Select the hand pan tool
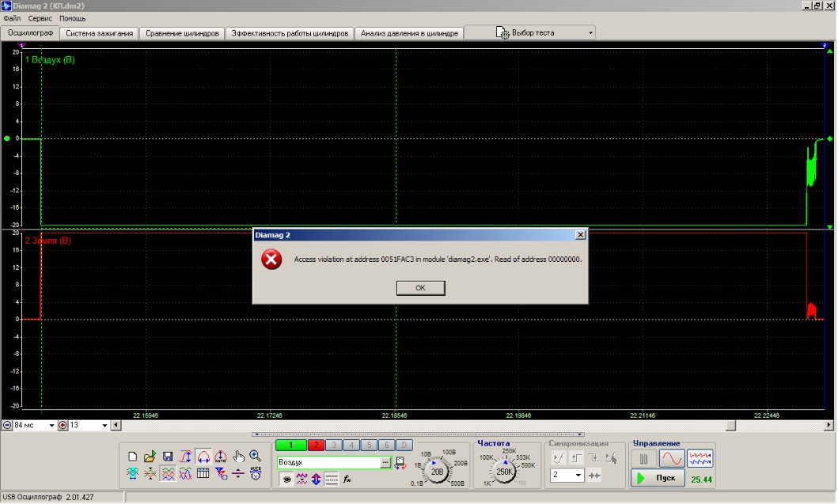 (x=238, y=457)
